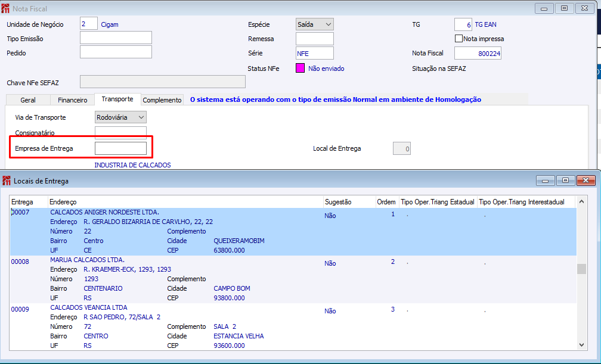Click the TG EAN label
The image size is (601, 364).
[x=485, y=24]
